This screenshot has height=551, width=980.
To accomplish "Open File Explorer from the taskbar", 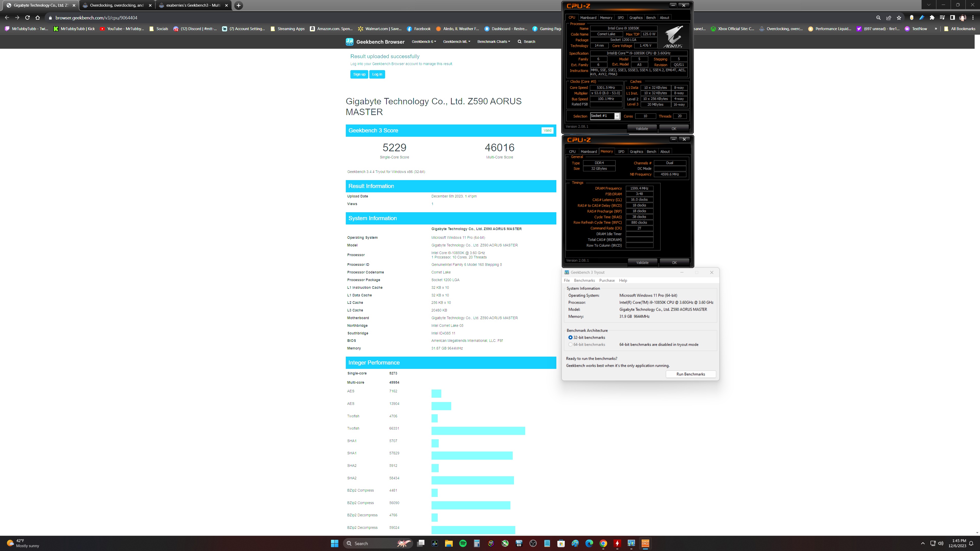I will click(x=449, y=543).
